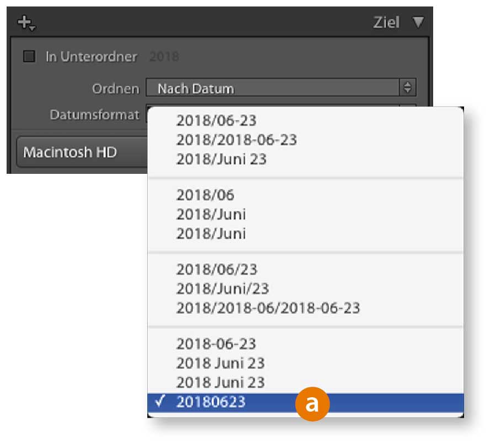Collapse the Ziel panel triangle
This screenshot has height=448, width=501.
tap(418, 22)
